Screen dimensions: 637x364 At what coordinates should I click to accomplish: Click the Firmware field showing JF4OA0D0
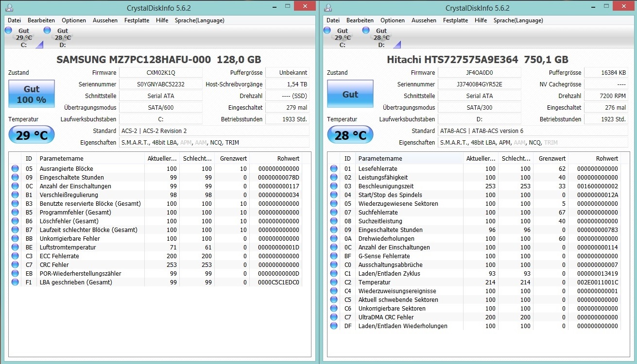point(480,73)
